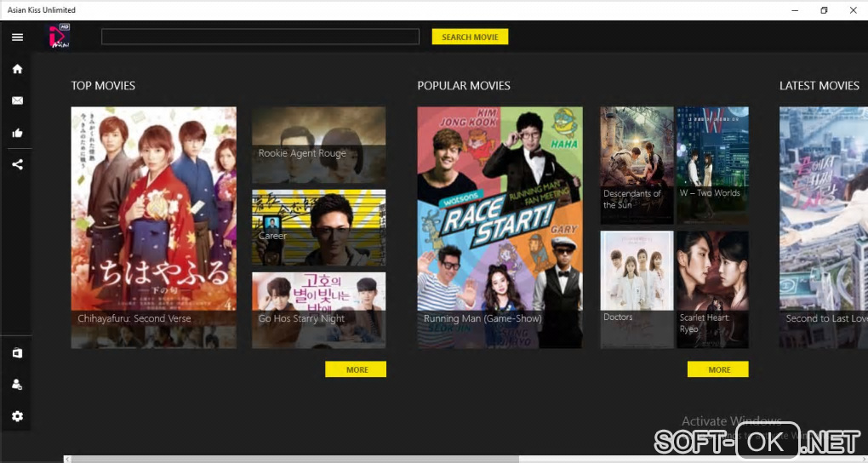Viewport: 868px width, 463px height.
Task: Click the horizontal scrollbar thumb at bottom
Action: point(295,459)
